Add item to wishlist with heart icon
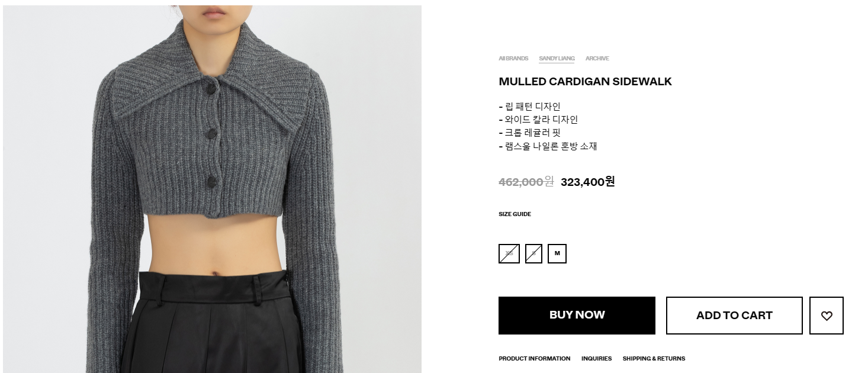The height and width of the screenshot is (373, 868). point(826,316)
